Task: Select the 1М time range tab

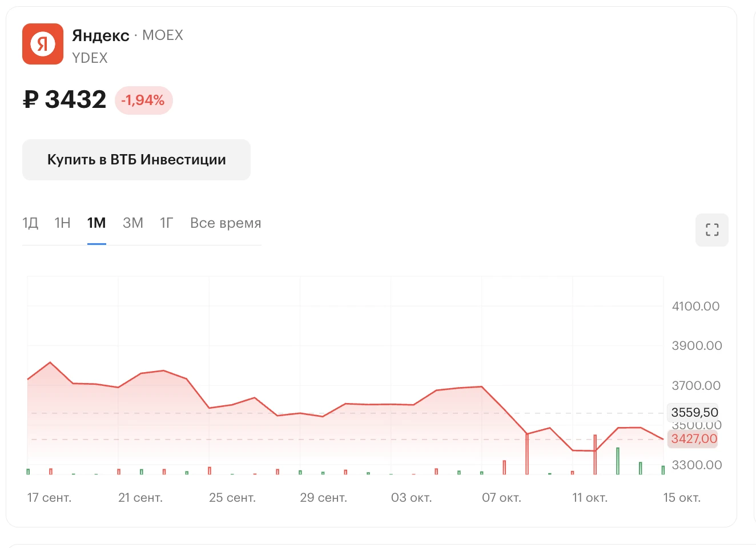Action: click(96, 223)
